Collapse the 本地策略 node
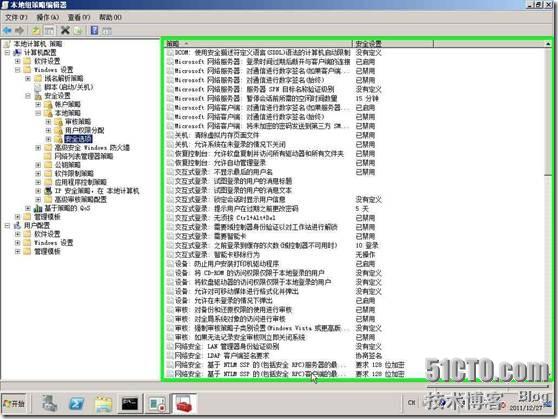The width and height of the screenshot is (558, 419). [38, 113]
